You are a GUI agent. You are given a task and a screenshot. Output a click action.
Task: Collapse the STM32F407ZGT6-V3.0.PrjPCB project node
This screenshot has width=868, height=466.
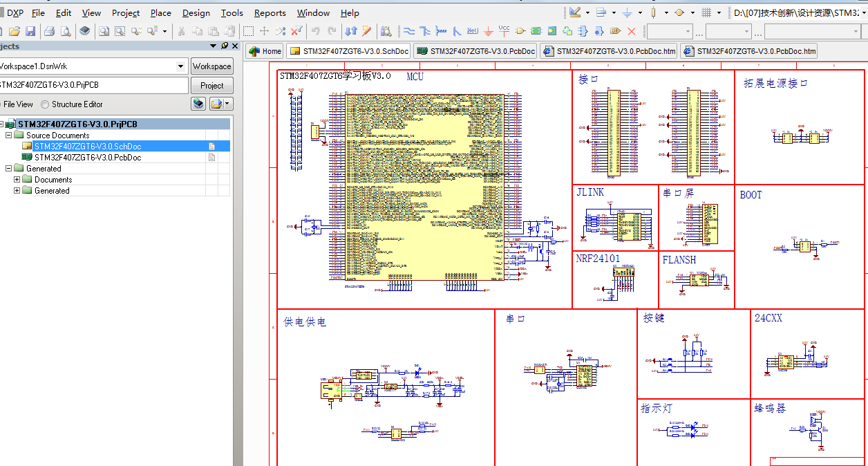click(1, 124)
